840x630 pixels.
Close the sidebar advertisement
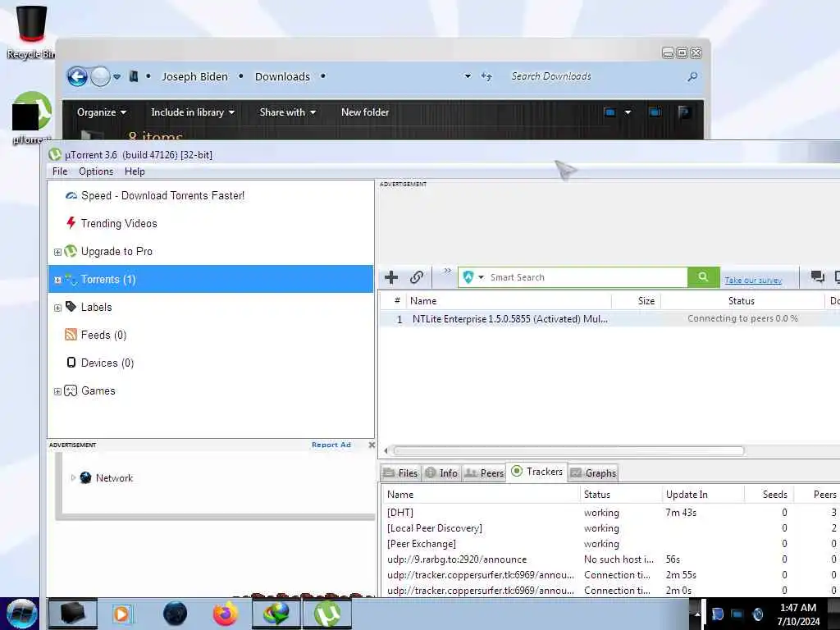coord(372,445)
